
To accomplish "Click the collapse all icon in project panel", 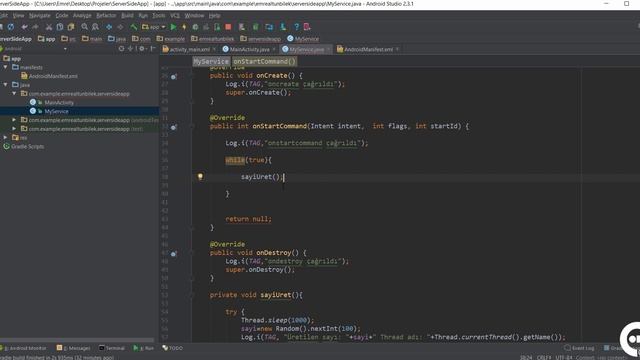I will tap(131, 49).
